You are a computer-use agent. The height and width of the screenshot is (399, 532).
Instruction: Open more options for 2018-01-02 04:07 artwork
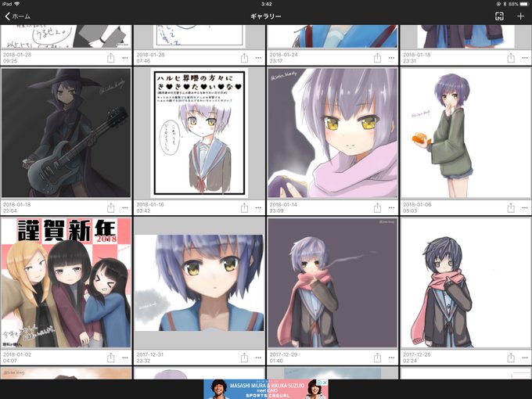[x=125, y=358]
